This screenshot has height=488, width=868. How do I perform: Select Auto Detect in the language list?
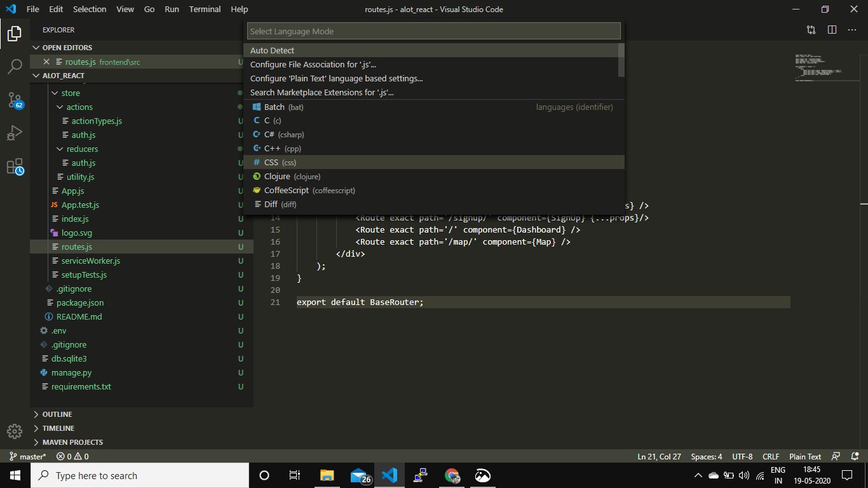click(x=272, y=50)
